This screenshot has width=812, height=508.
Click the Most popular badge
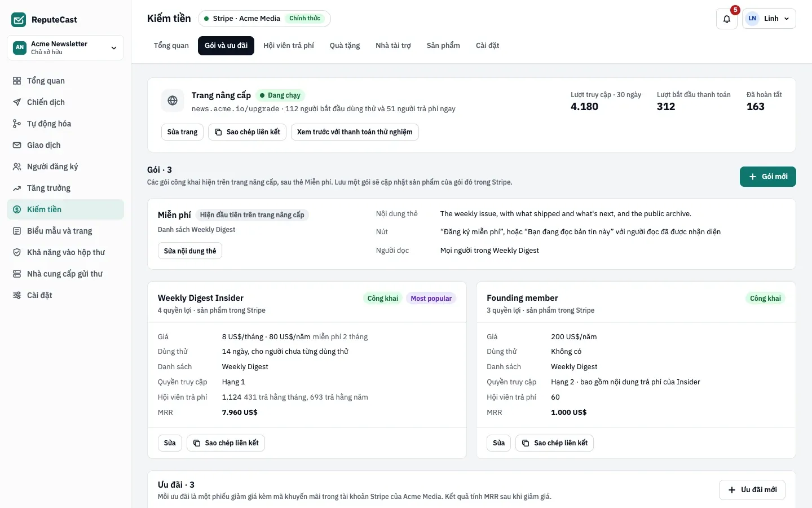coord(431,299)
